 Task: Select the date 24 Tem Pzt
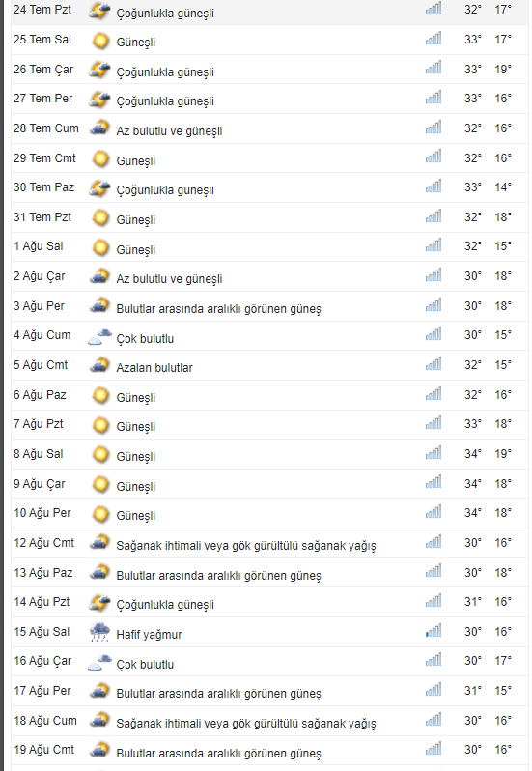click(42, 10)
